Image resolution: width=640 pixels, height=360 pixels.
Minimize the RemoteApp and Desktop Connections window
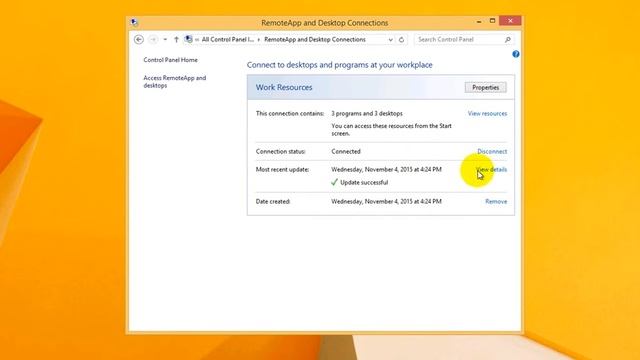(x=479, y=21)
